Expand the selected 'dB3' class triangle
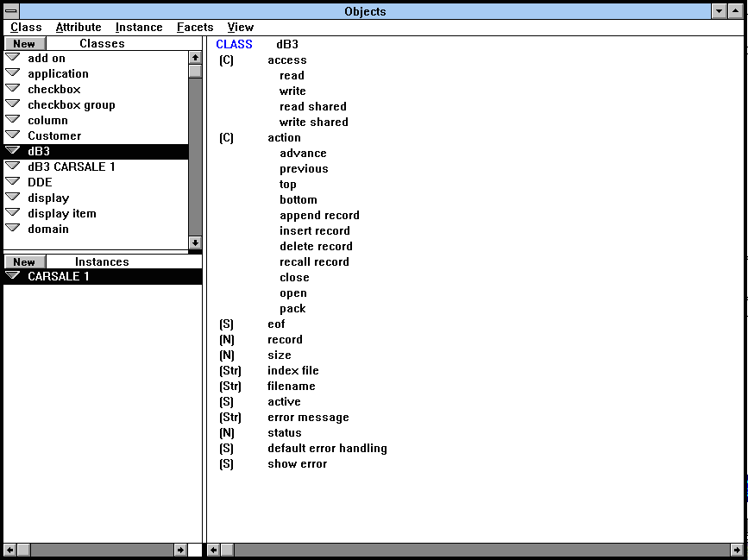This screenshot has width=748, height=560. click(x=13, y=150)
